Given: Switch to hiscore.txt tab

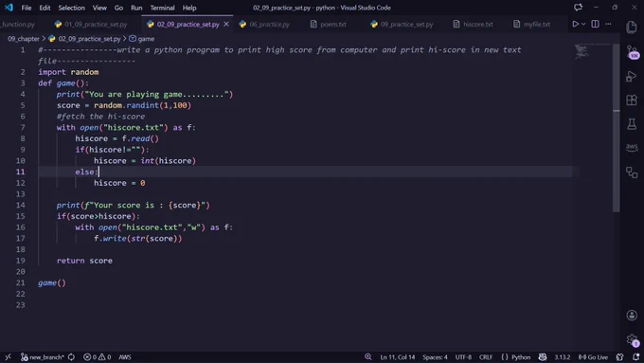Looking at the screenshot, I should click(473, 25).
